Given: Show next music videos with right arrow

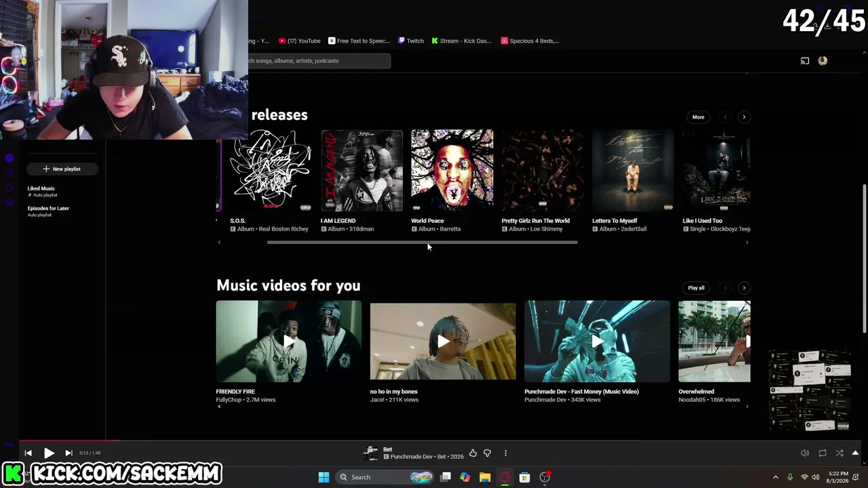Looking at the screenshot, I should click(x=744, y=288).
